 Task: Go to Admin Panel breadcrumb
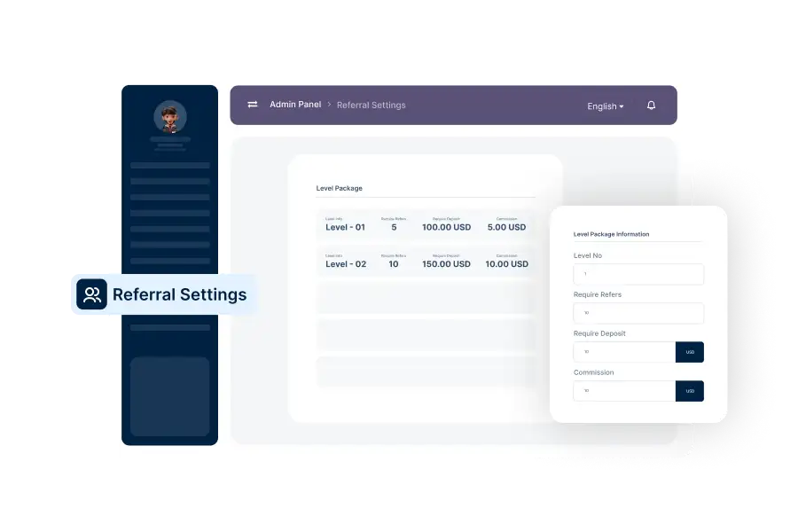click(x=295, y=105)
